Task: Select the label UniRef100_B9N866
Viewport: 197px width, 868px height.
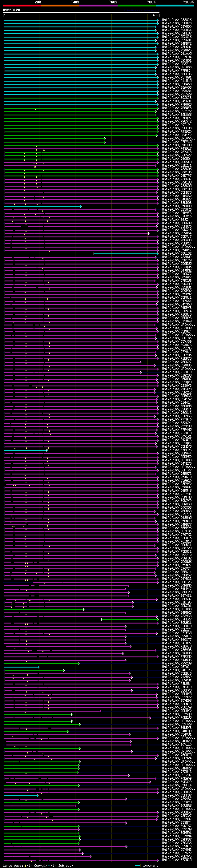Action: [177, 115]
